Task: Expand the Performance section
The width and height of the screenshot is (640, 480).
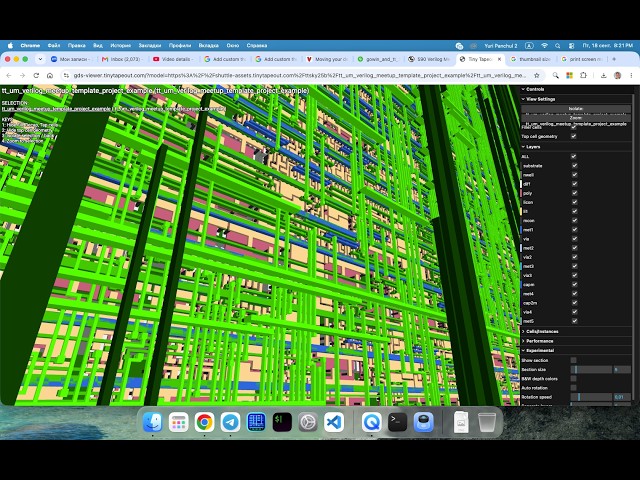Action: [577, 341]
